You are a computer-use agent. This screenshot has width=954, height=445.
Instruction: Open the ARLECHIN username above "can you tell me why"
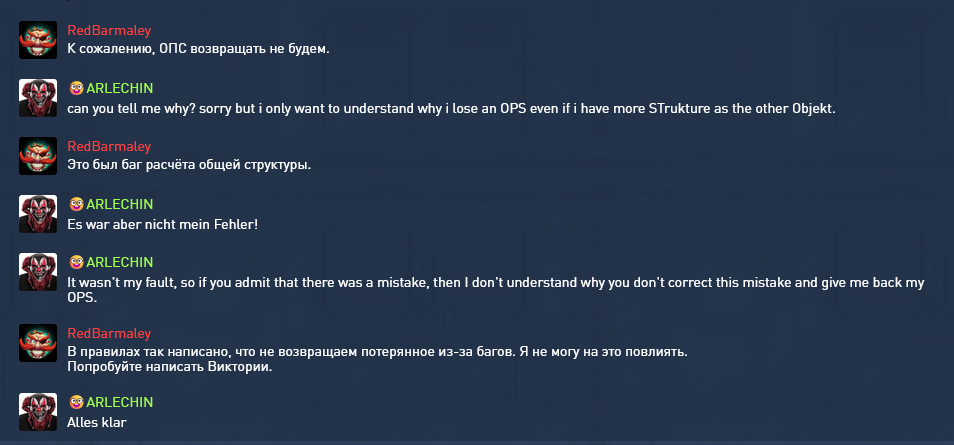pyautogui.click(x=119, y=88)
